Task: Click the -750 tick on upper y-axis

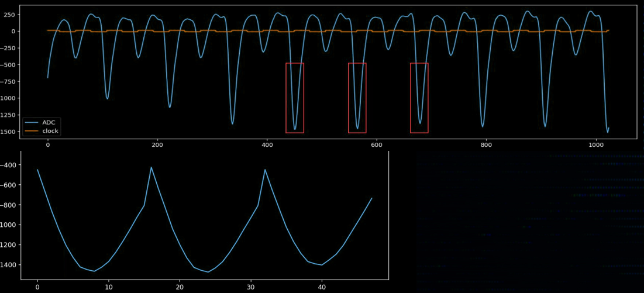Action: coord(8,81)
